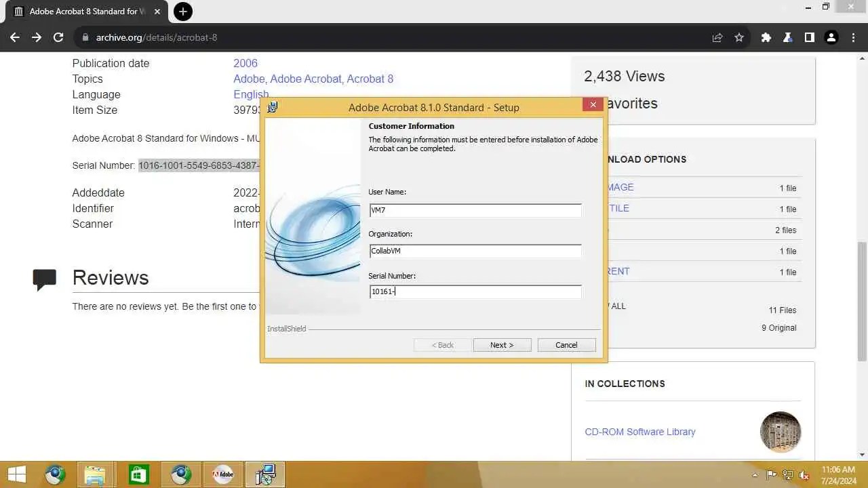Click the Next button in Setup
This screenshot has height=488, width=868.
point(502,345)
